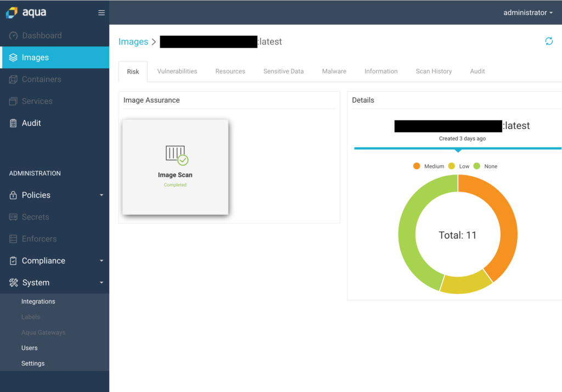The width and height of the screenshot is (562, 392).
Task: Toggle the None legend dot in chart
Action: 477,166
